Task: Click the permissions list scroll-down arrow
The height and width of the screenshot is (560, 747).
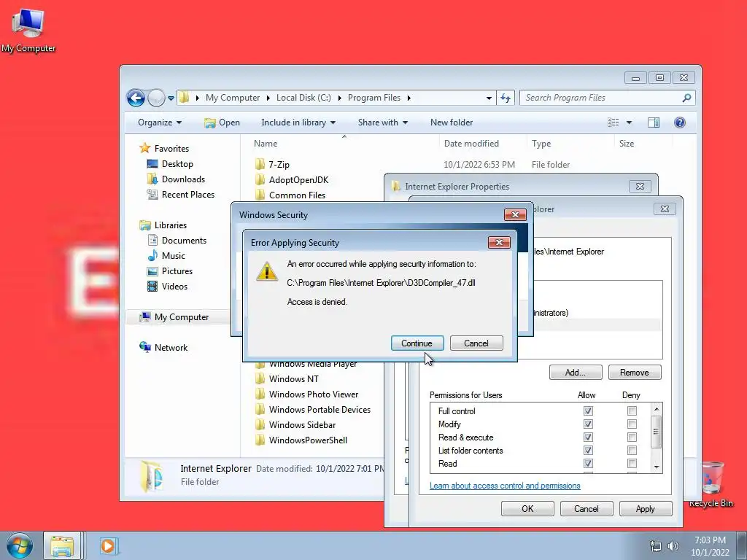Action: pos(657,467)
